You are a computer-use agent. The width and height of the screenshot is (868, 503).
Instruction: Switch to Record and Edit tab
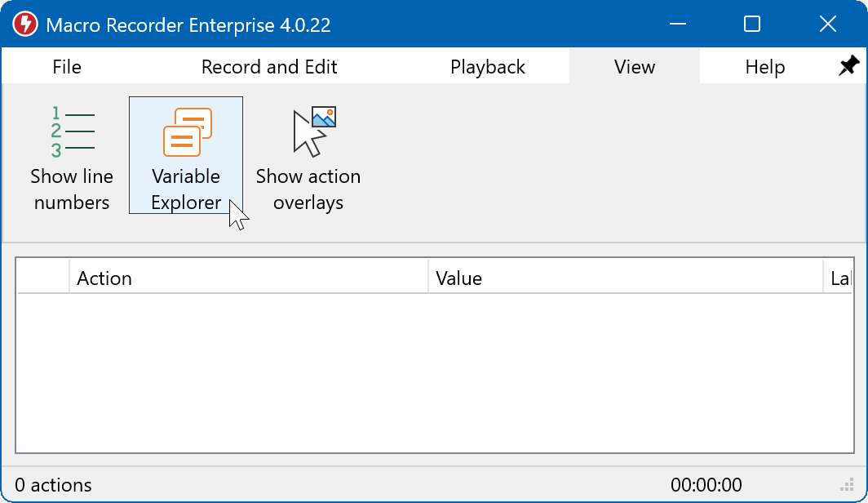269,67
